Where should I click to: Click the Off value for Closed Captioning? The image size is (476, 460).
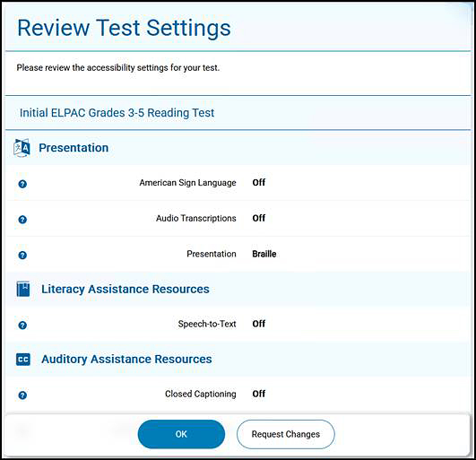(x=259, y=394)
